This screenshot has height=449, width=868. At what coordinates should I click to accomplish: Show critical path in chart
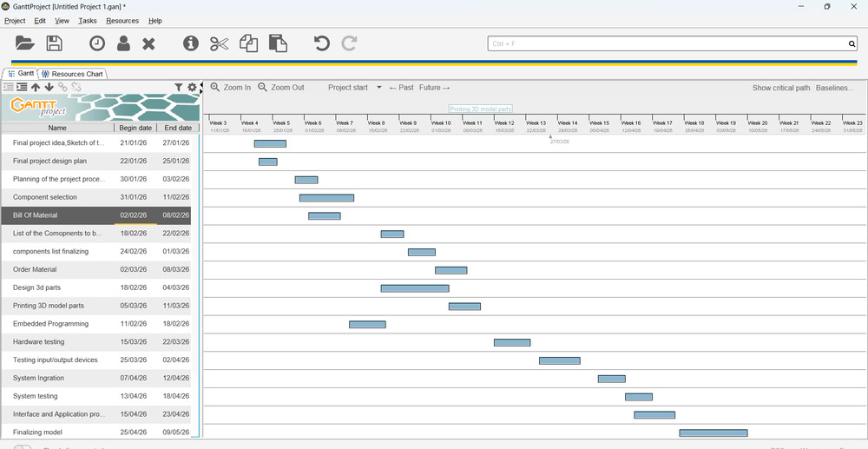781,88
